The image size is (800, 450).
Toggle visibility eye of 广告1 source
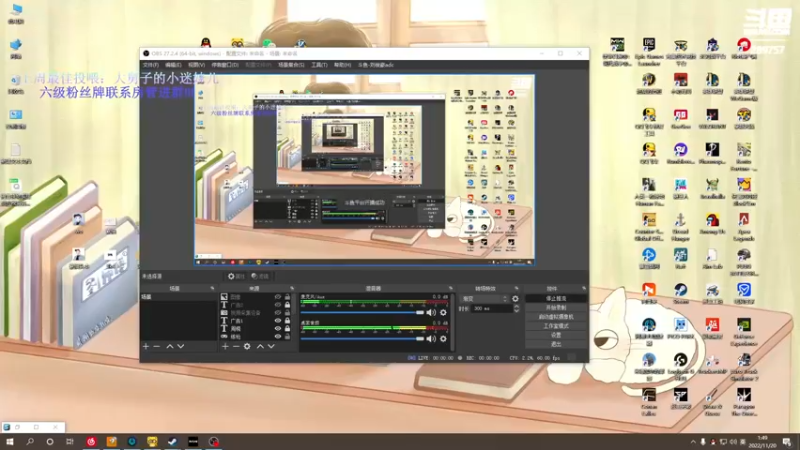tap(278, 321)
